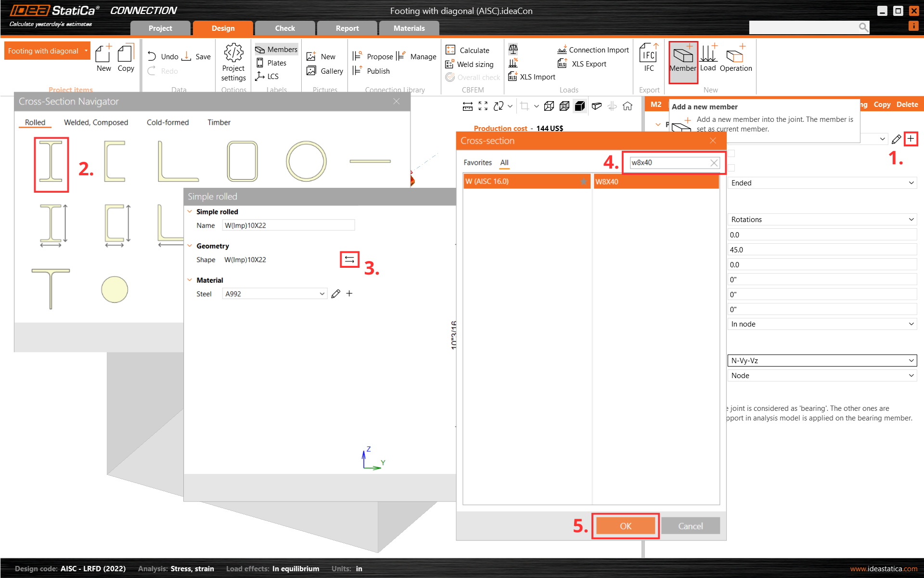The image size is (924, 578).
Task: Click the plus icon to add cross-section
Action: click(911, 139)
